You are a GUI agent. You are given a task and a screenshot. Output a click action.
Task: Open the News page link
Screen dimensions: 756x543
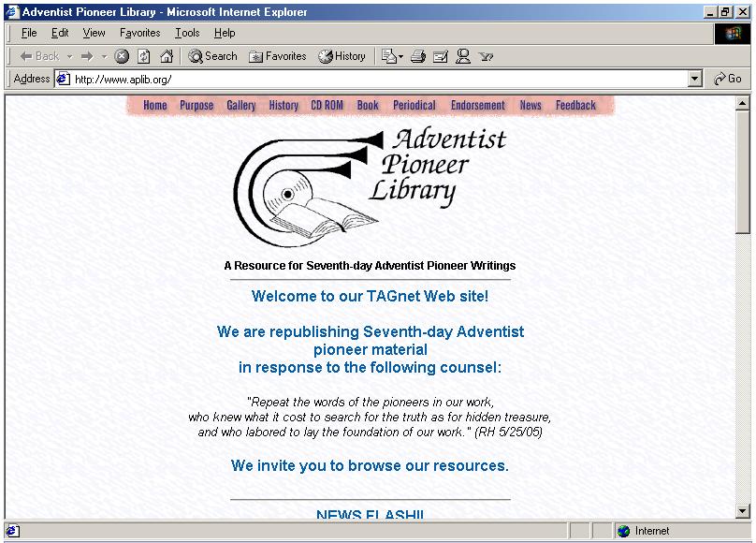coord(531,105)
